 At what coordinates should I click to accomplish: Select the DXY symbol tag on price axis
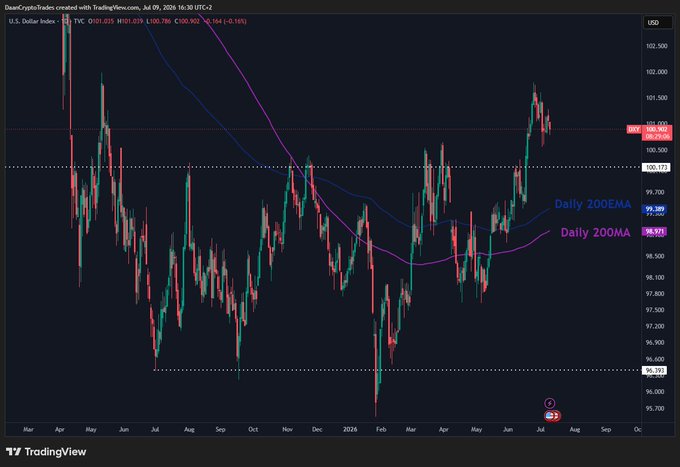click(x=634, y=129)
